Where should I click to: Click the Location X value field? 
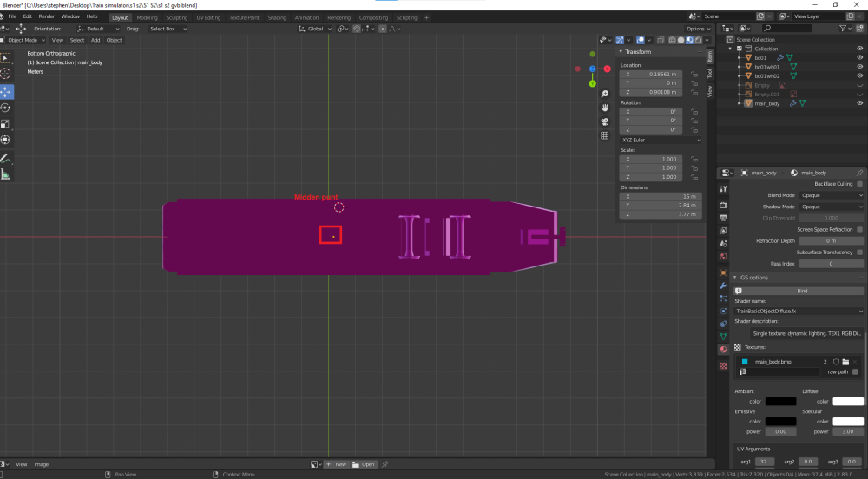[650, 75]
